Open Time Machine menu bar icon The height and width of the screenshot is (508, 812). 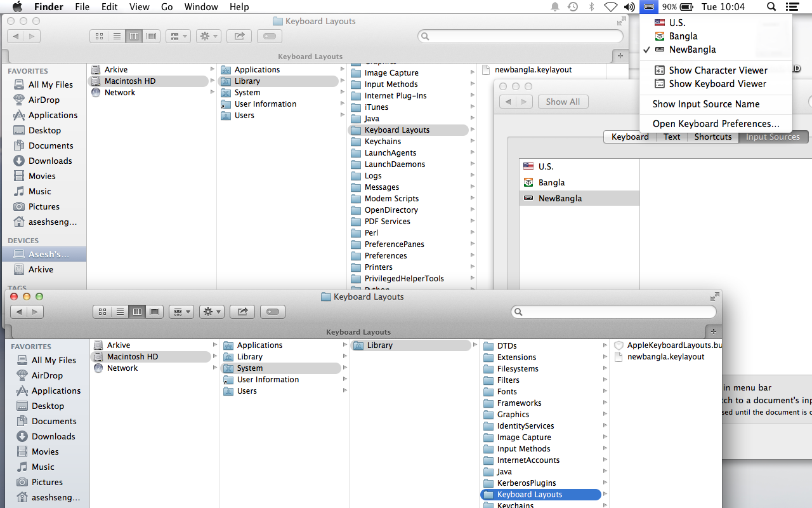pos(573,7)
